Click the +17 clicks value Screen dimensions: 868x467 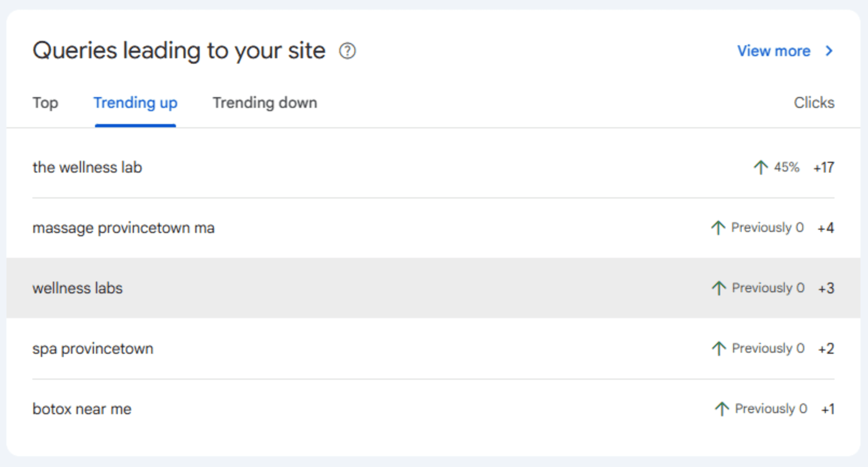coord(823,167)
